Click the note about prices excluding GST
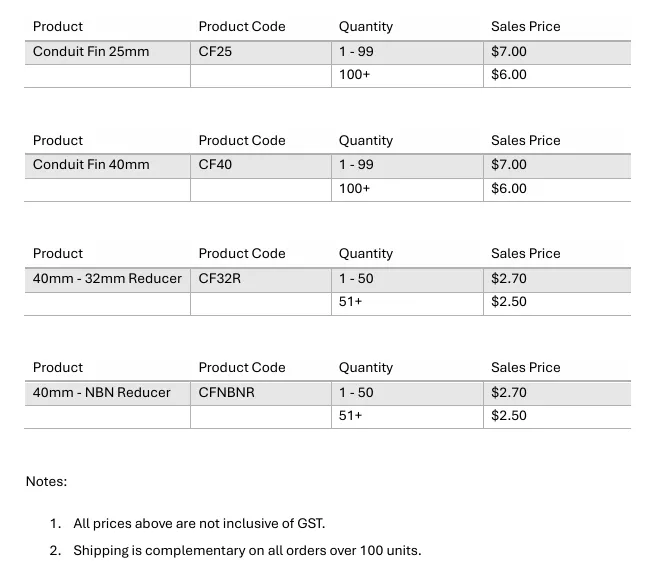This screenshot has width=655, height=582. click(x=199, y=524)
